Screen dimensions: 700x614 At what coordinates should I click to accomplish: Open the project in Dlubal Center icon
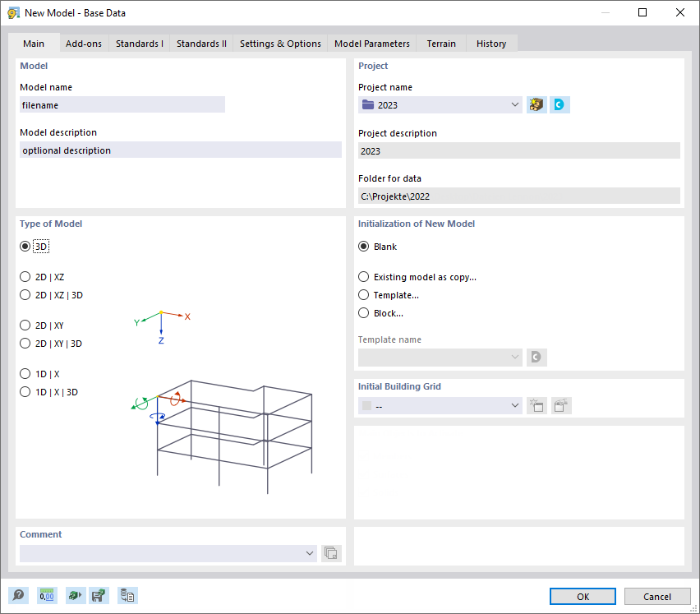pos(560,104)
